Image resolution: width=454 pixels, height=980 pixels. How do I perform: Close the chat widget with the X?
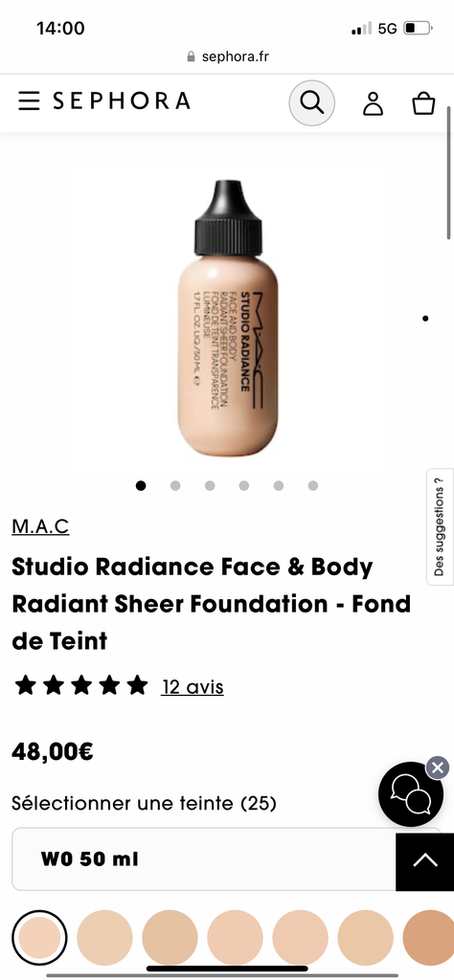point(437,768)
